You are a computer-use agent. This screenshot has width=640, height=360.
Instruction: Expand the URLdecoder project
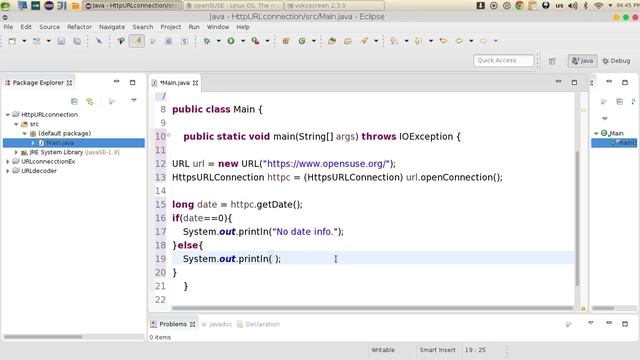tap(8, 171)
